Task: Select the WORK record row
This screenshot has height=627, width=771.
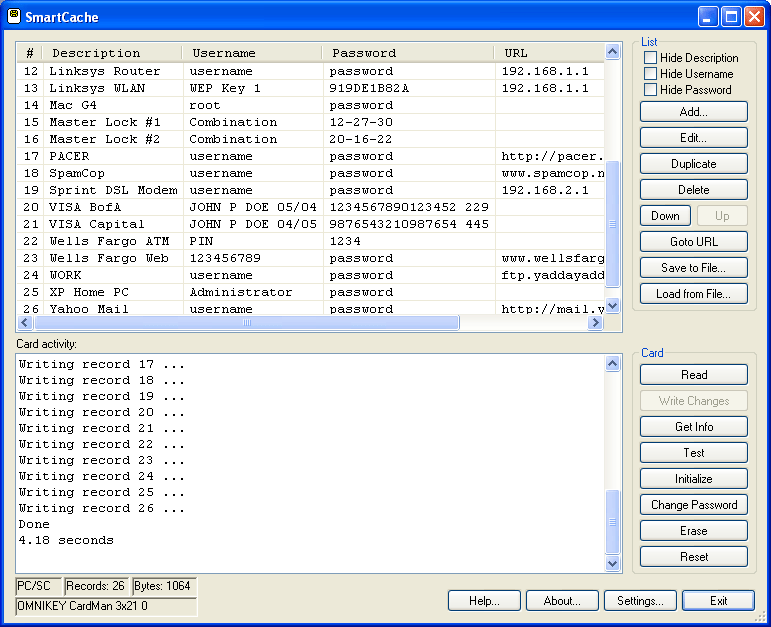Action: coord(311,275)
